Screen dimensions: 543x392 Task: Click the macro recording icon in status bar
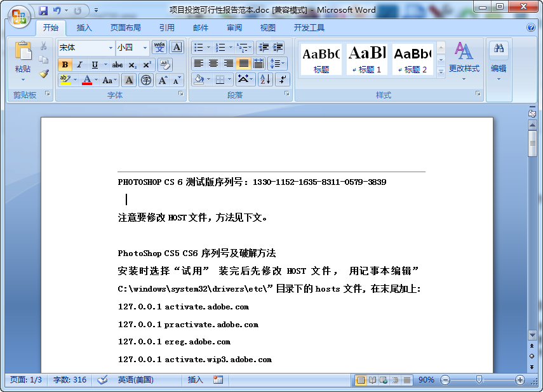[x=218, y=380]
